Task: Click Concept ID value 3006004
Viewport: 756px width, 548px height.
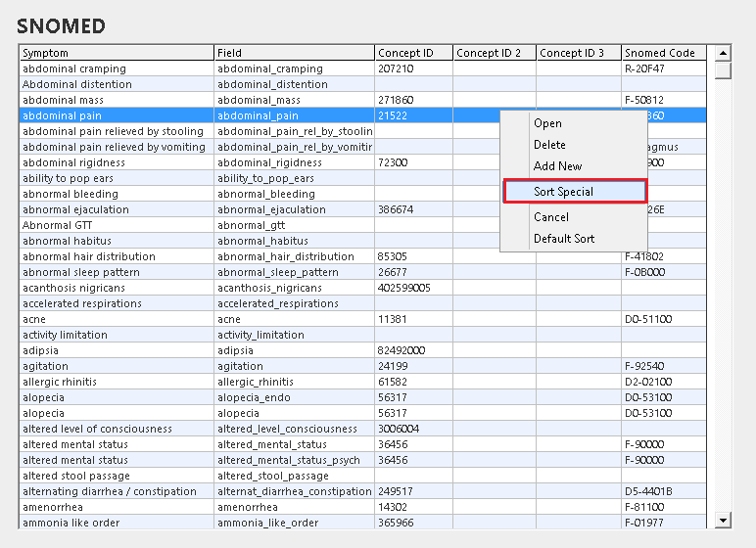Action: 413,429
